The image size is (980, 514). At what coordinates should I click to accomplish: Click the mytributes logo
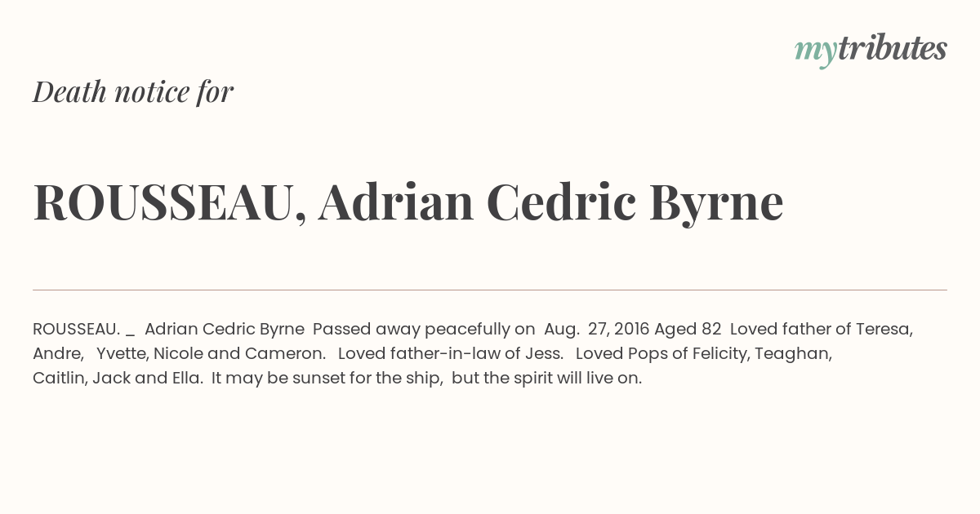(871, 50)
